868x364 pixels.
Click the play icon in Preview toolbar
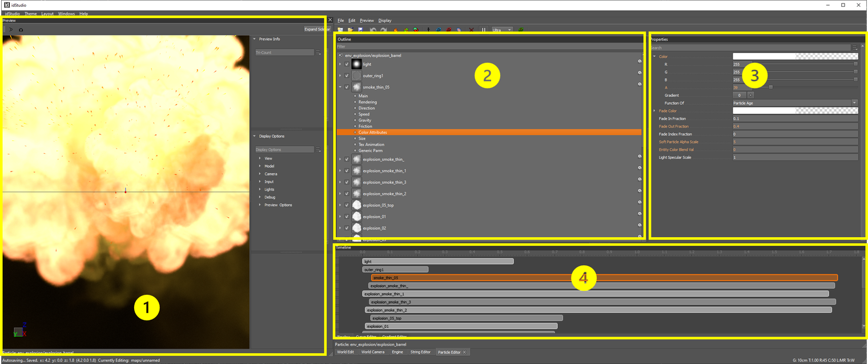(11, 29)
